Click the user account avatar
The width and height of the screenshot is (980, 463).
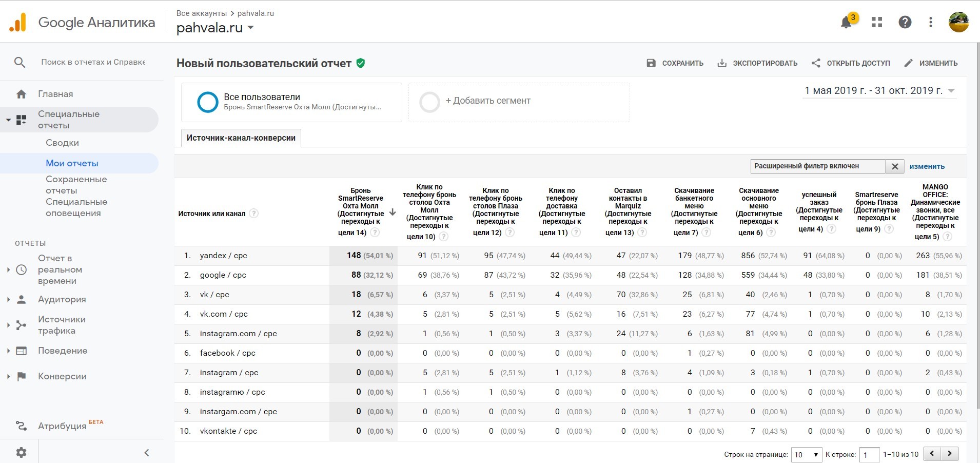coord(958,22)
